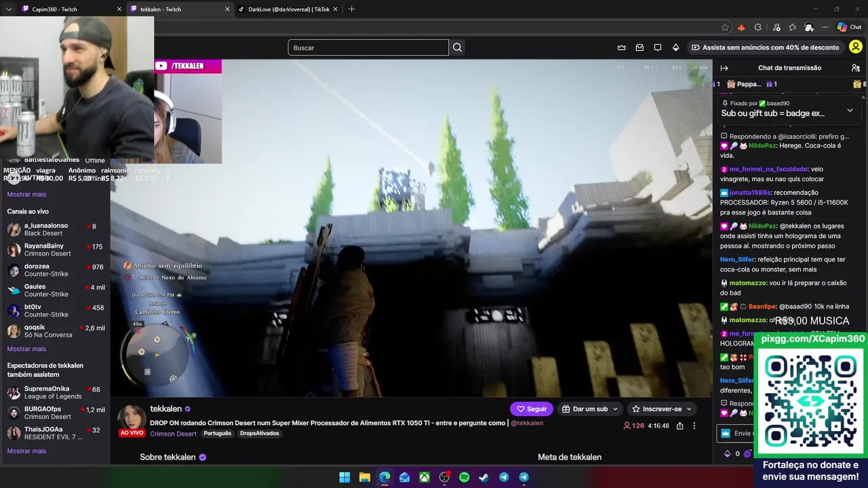Click jonatta1988s username in chat
The width and height of the screenshot is (868, 488).
coord(749,192)
